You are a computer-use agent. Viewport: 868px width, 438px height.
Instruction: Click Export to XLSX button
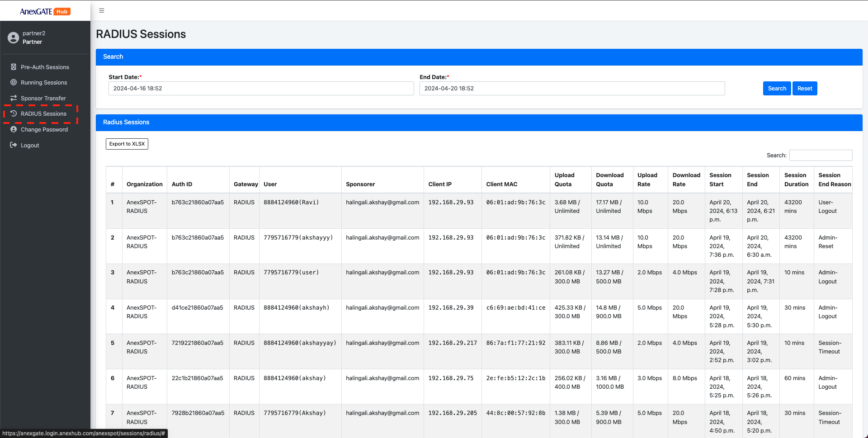tap(127, 144)
